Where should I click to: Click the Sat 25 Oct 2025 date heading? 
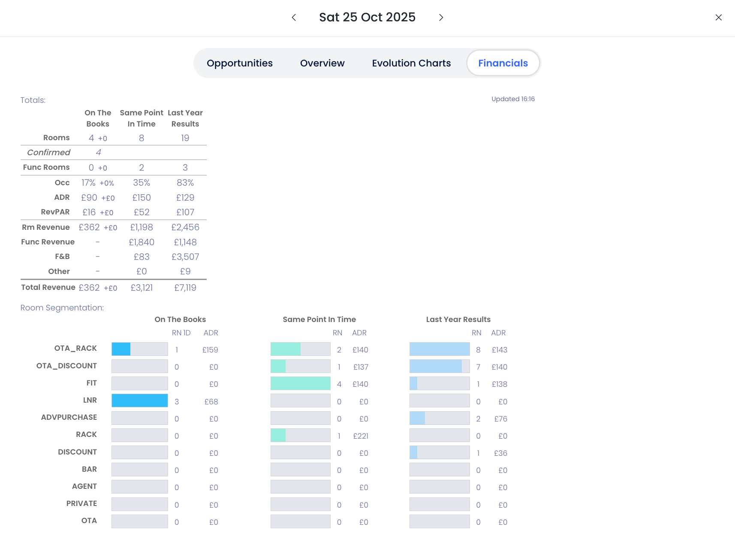[x=367, y=17]
